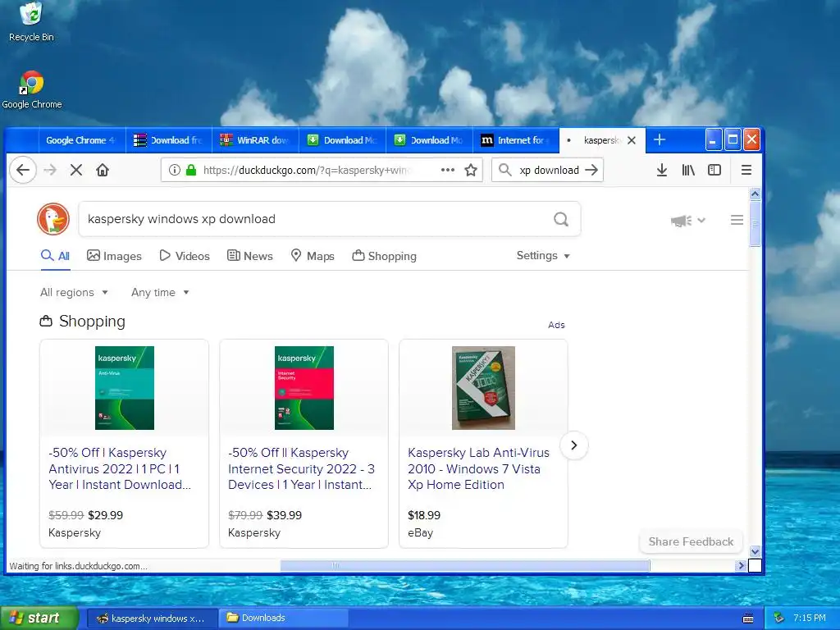This screenshot has height=630, width=840.
Task: Go to the browser home page icon
Action: (103, 171)
